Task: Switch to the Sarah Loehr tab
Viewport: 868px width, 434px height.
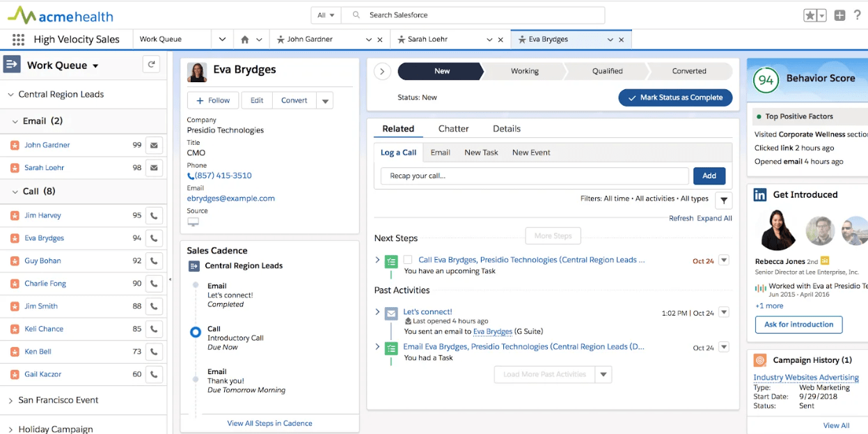Action: pos(426,40)
